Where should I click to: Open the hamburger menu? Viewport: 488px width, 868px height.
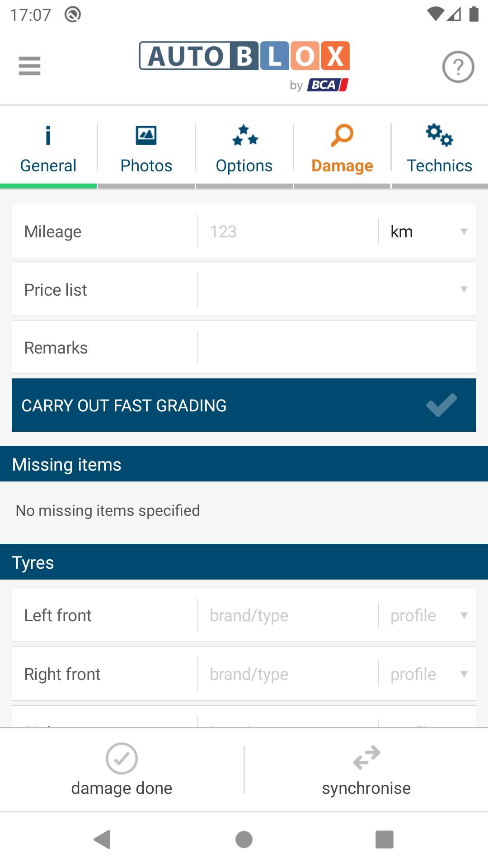(29, 66)
